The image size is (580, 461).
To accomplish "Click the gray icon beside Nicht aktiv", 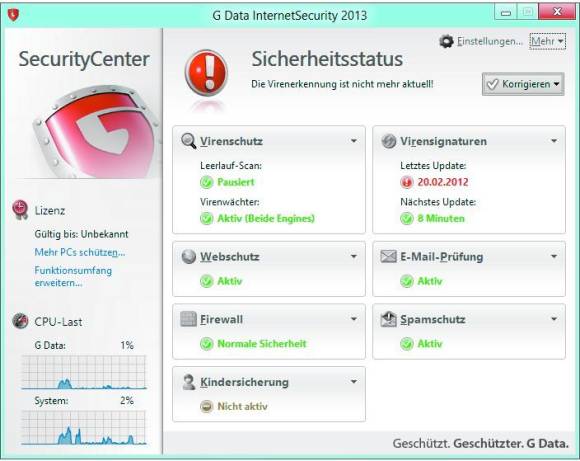I will 207,406.
